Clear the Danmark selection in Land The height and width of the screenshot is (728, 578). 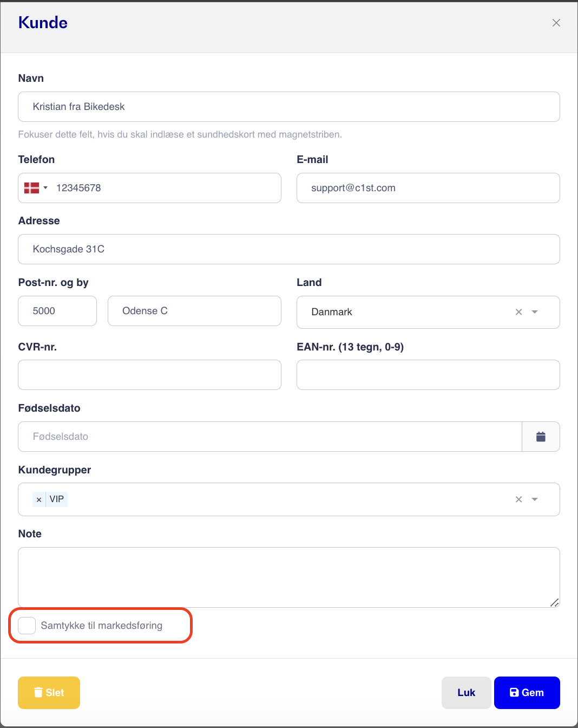[518, 312]
